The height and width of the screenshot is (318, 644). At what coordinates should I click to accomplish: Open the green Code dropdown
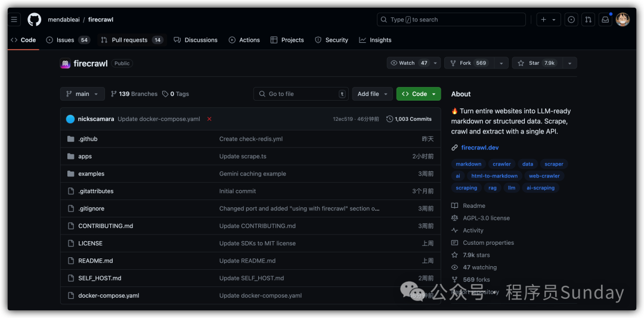point(419,94)
